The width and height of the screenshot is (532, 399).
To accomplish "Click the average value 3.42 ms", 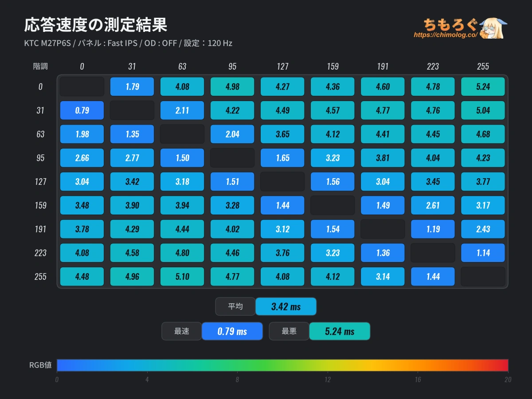I will pyautogui.click(x=286, y=306).
